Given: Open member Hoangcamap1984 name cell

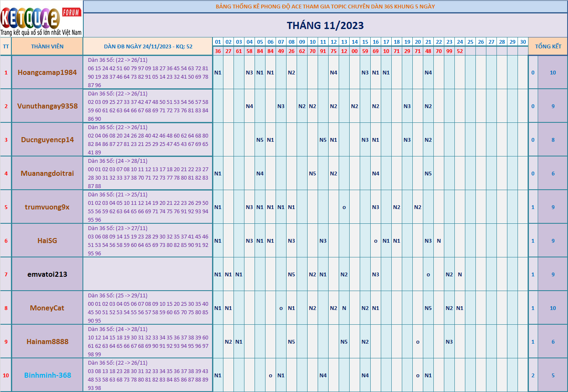Looking at the screenshot, I should [x=47, y=72].
